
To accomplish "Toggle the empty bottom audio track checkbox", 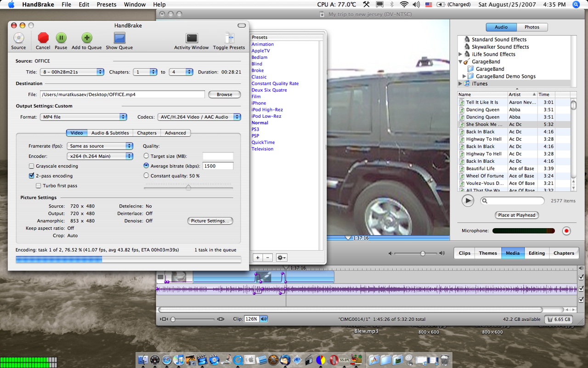I will pyautogui.click(x=581, y=300).
